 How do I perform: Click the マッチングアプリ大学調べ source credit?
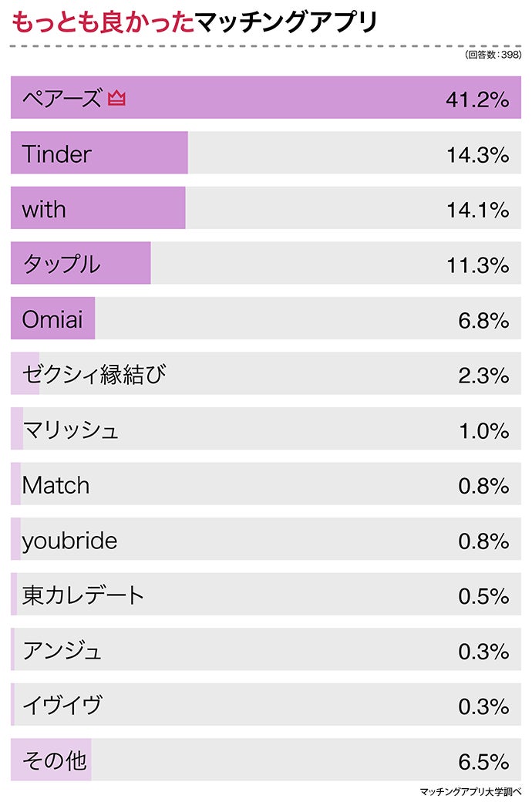click(470, 792)
